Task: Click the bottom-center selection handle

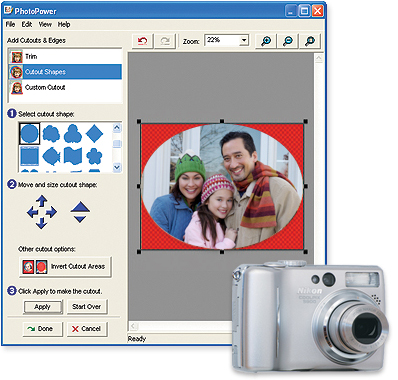Action: [x=222, y=252]
